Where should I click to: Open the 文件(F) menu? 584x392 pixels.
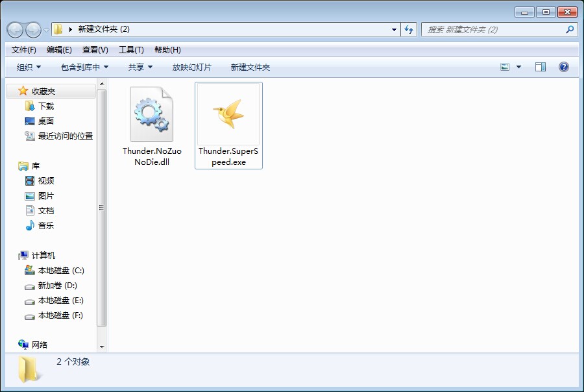tap(23, 49)
